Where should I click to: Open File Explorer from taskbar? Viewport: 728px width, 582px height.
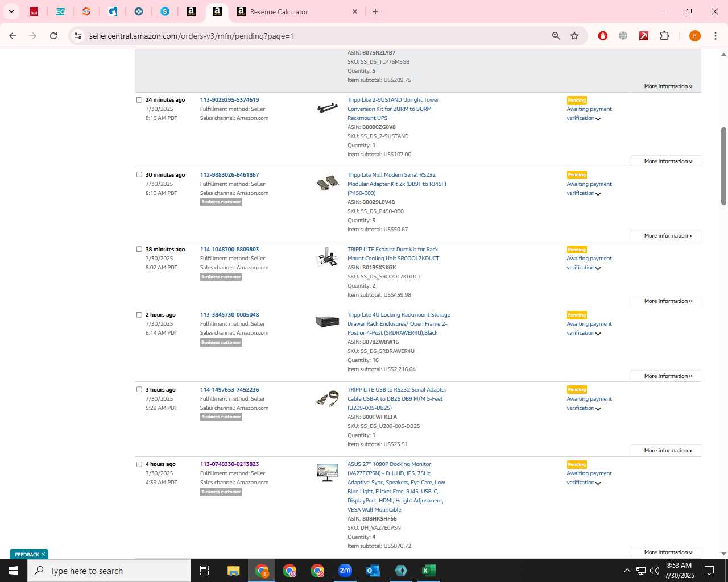coord(234,571)
